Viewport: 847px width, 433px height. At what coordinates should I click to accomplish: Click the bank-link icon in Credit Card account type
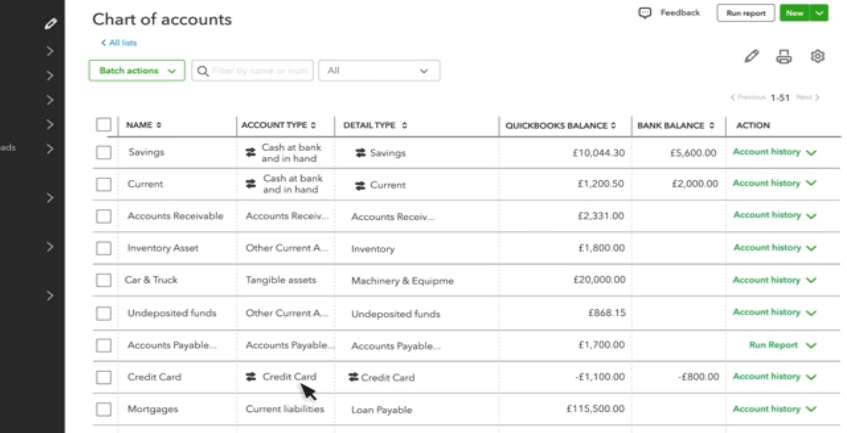[x=251, y=377]
